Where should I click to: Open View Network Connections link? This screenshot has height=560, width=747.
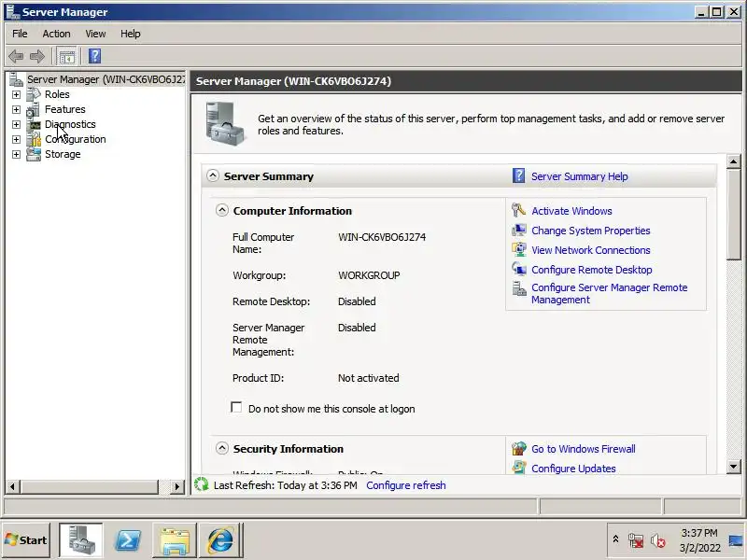pos(591,250)
